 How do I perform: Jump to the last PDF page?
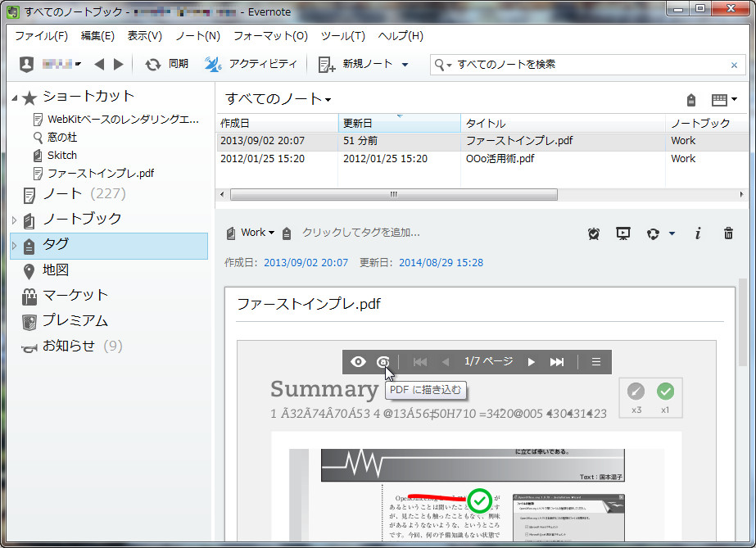click(x=558, y=361)
